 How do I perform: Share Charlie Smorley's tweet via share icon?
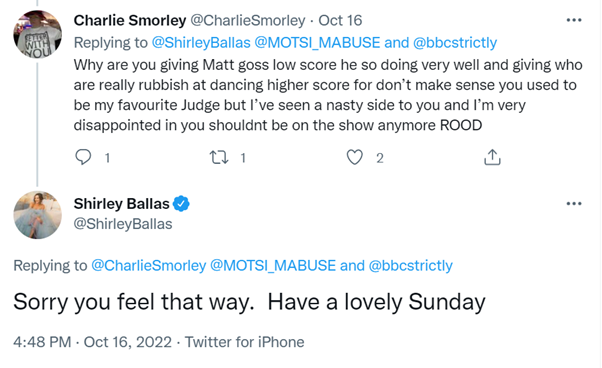tap(492, 157)
